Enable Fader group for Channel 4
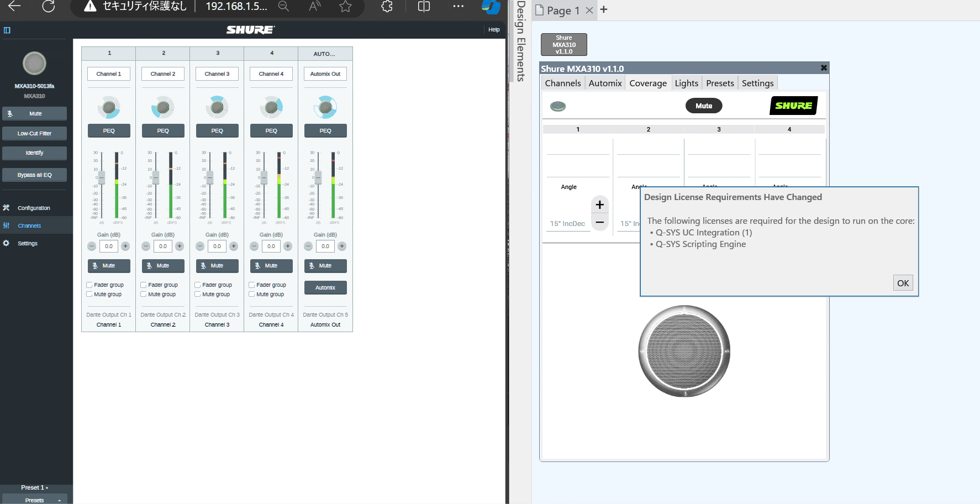The width and height of the screenshot is (980, 504). click(251, 285)
